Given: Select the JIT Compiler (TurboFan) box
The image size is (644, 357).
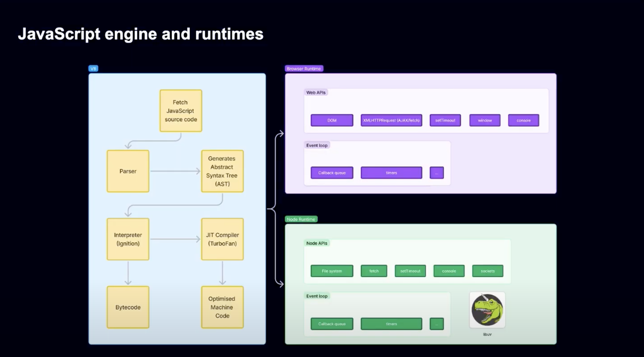Looking at the screenshot, I should point(222,239).
